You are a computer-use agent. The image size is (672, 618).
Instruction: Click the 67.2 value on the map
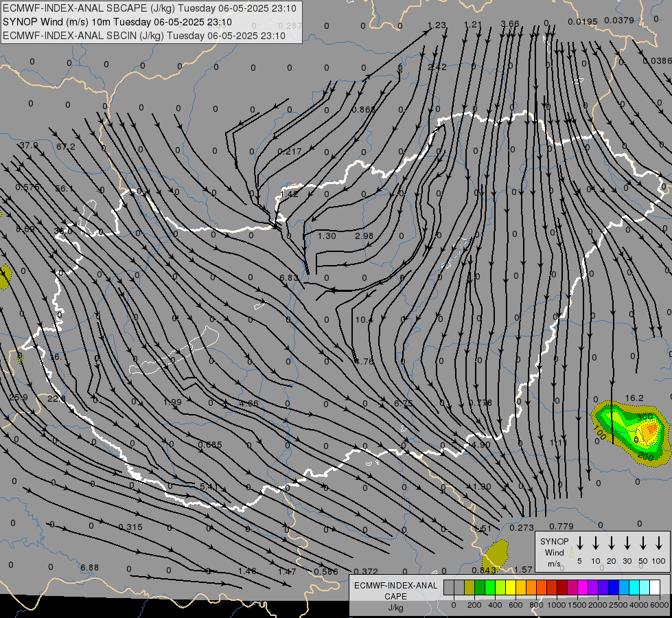point(66,147)
